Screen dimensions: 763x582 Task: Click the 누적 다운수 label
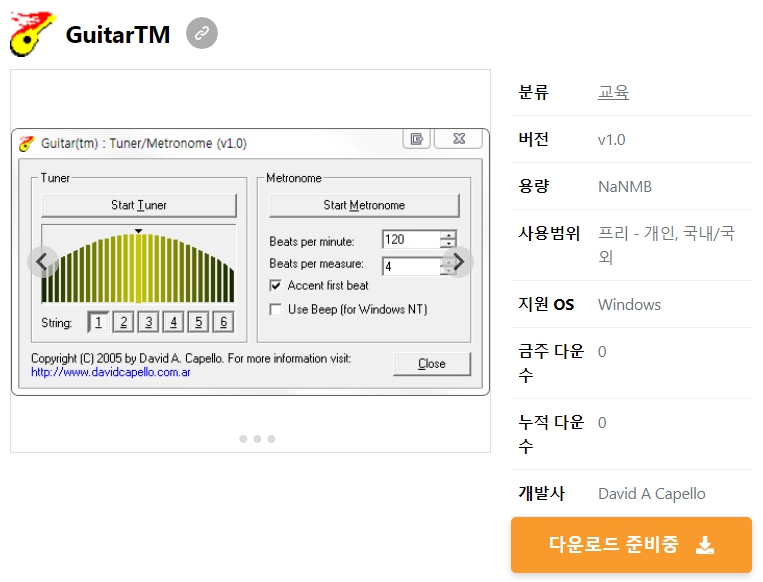(x=551, y=434)
